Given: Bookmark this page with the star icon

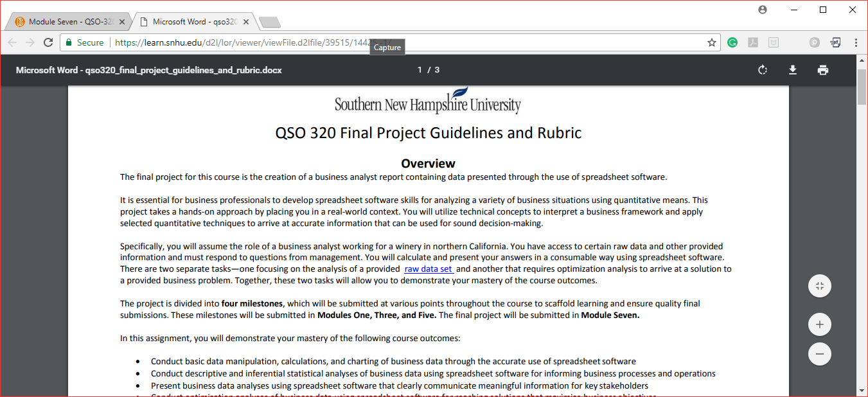Looking at the screenshot, I should click(x=712, y=42).
